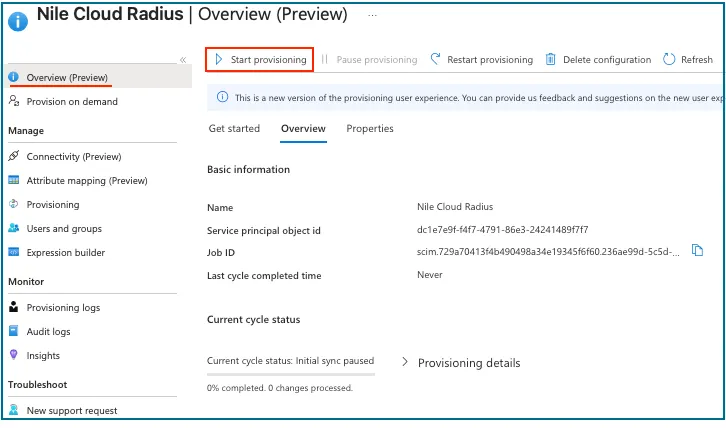726x428 pixels.
Task: Open the Properties tab
Action: 370,128
